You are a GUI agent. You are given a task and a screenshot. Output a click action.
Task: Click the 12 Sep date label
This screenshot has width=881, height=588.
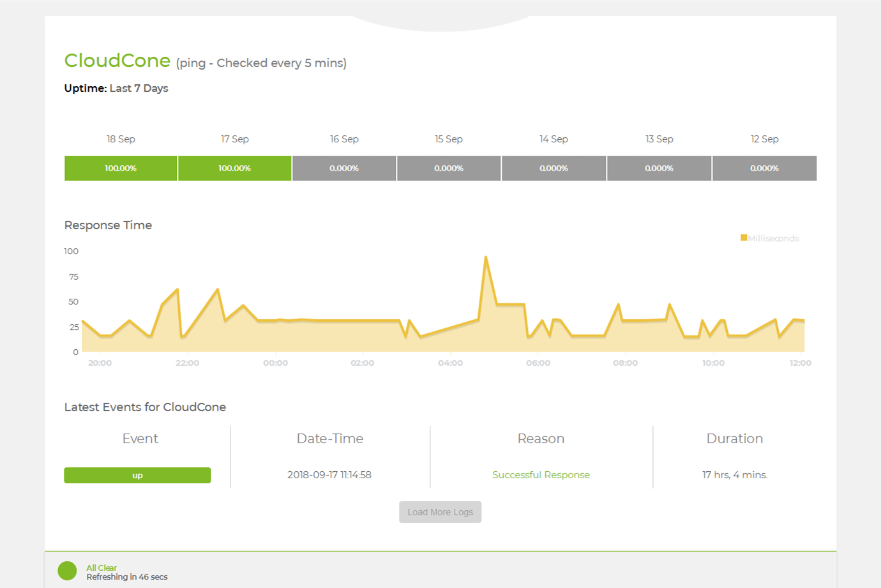765,139
